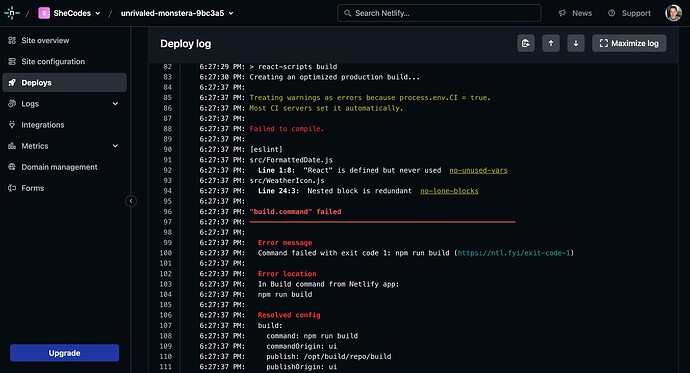Viewport: 690px width, 373px height.
Task: Click the 'Failed to compile.' log line
Action: tap(286, 129)
